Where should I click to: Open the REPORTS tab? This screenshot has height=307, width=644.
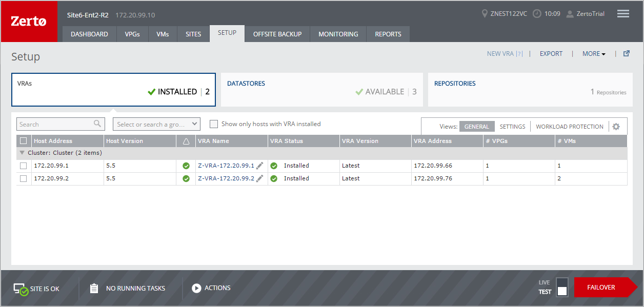(x=388, y=34)
